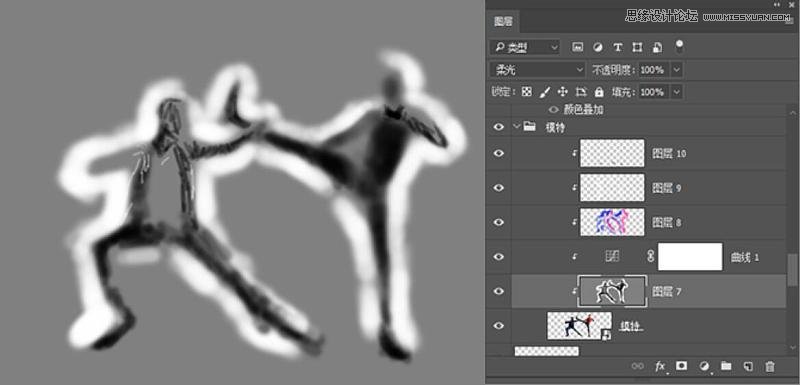Open the 填充 fill slider arrow
Viewport: 800px width, 385px height.
pos(677,92)
